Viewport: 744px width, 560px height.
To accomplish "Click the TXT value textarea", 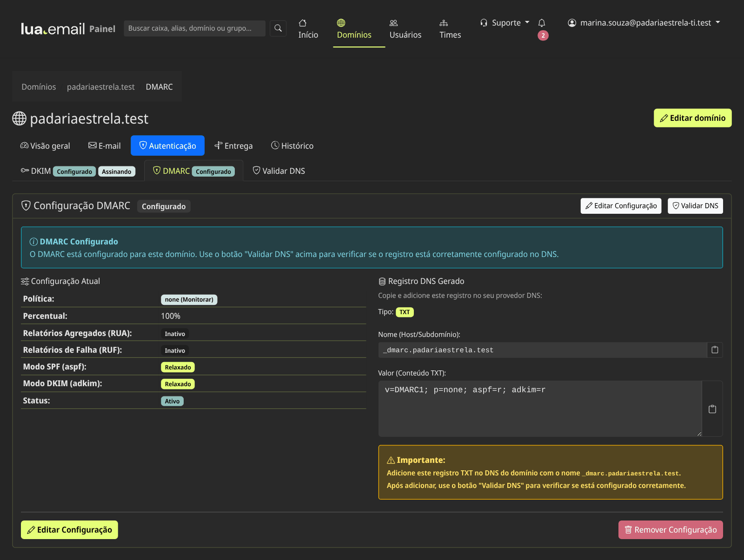I will click(540, 409).
